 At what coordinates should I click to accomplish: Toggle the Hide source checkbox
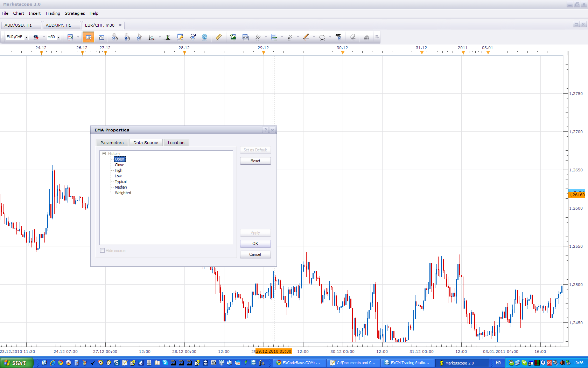click(x=102, y=251)
